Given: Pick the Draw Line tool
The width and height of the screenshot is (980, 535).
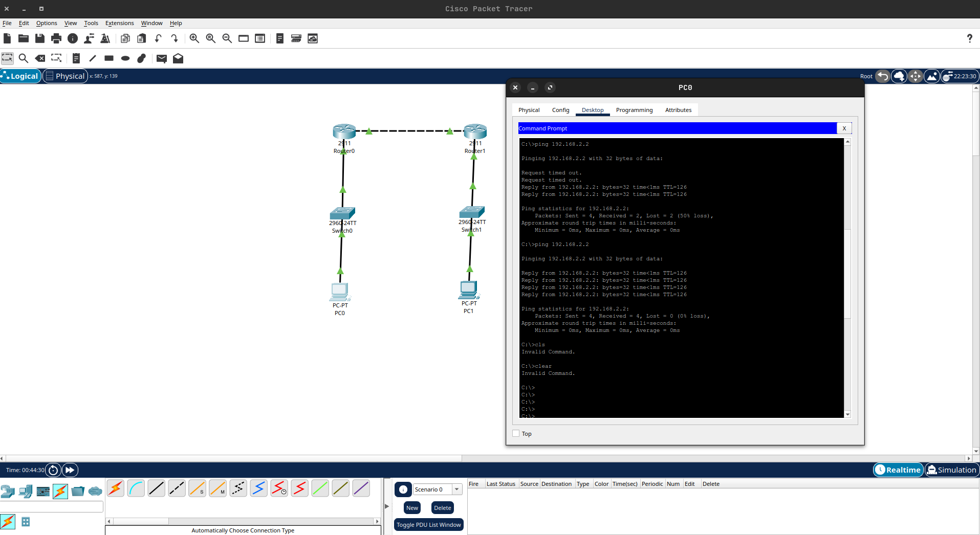Looking at the screenshot, I should 93,58.
